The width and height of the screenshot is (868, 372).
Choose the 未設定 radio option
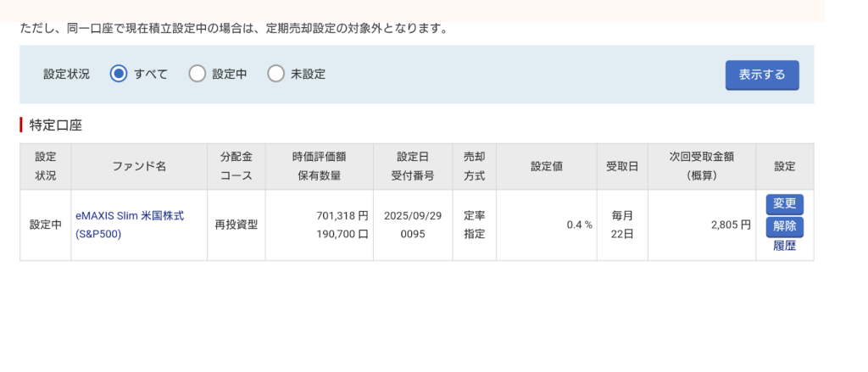(x=275, y=74)
